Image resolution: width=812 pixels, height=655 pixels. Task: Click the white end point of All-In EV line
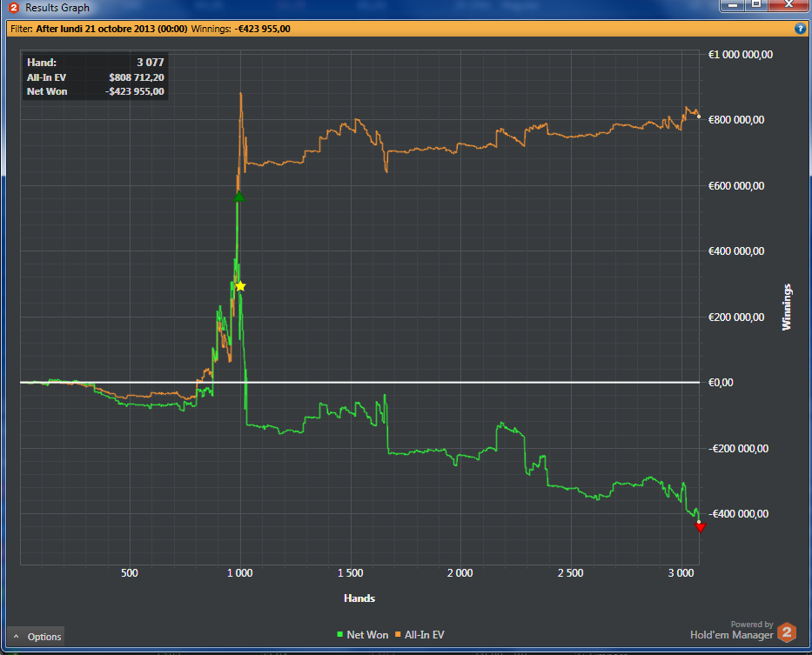point(699,117)
